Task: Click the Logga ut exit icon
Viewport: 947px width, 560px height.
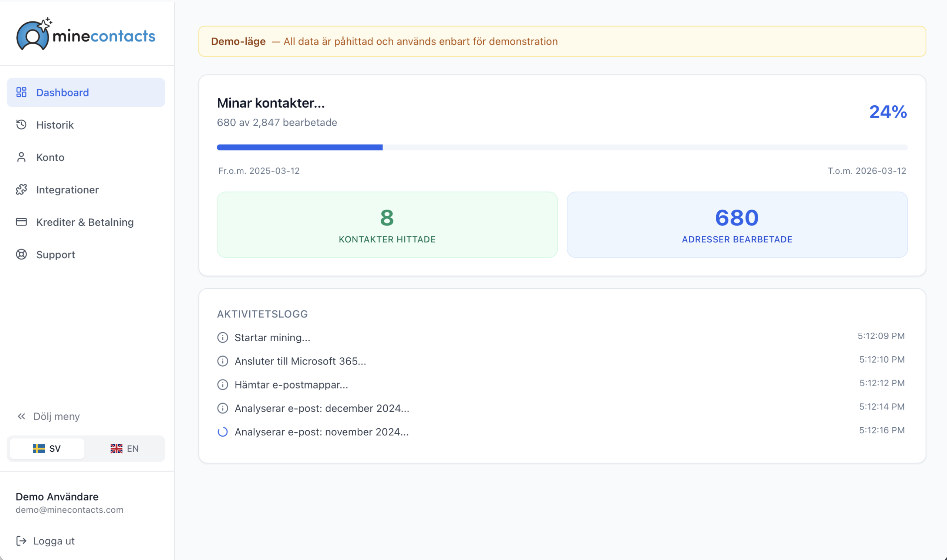Action: [x=21, y=541]
